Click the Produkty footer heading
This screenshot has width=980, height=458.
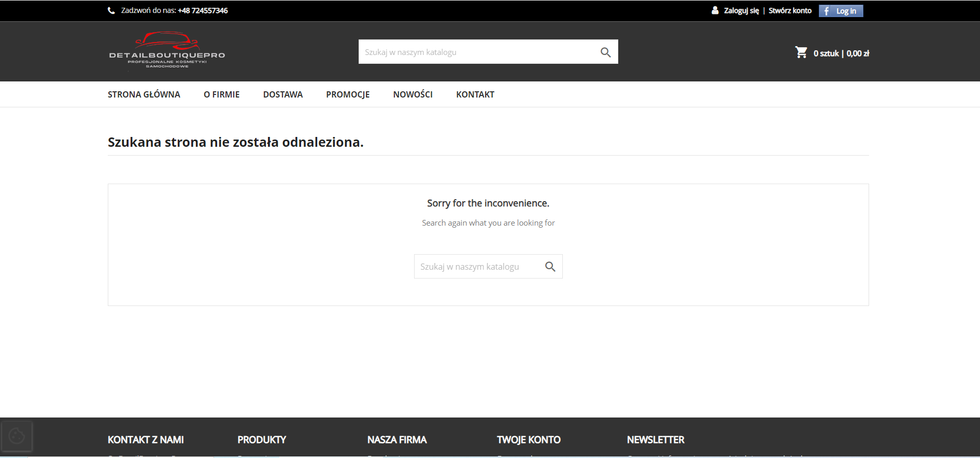point(262,440)
